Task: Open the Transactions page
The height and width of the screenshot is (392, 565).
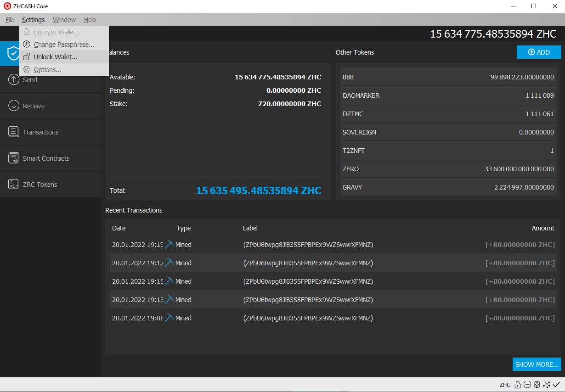Action: (x=51, y=132)
